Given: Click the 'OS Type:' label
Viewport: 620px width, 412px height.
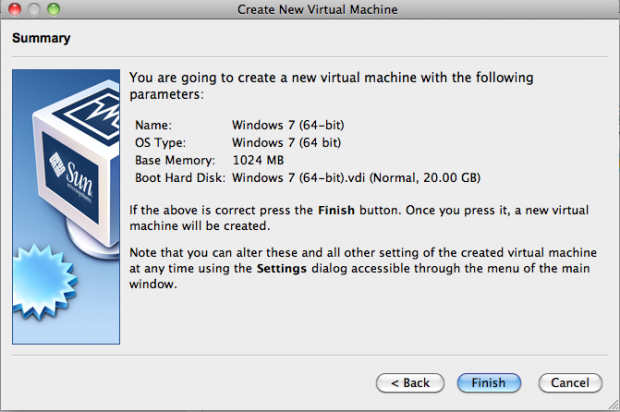Looking at the screenshot, I should point(160,143).
